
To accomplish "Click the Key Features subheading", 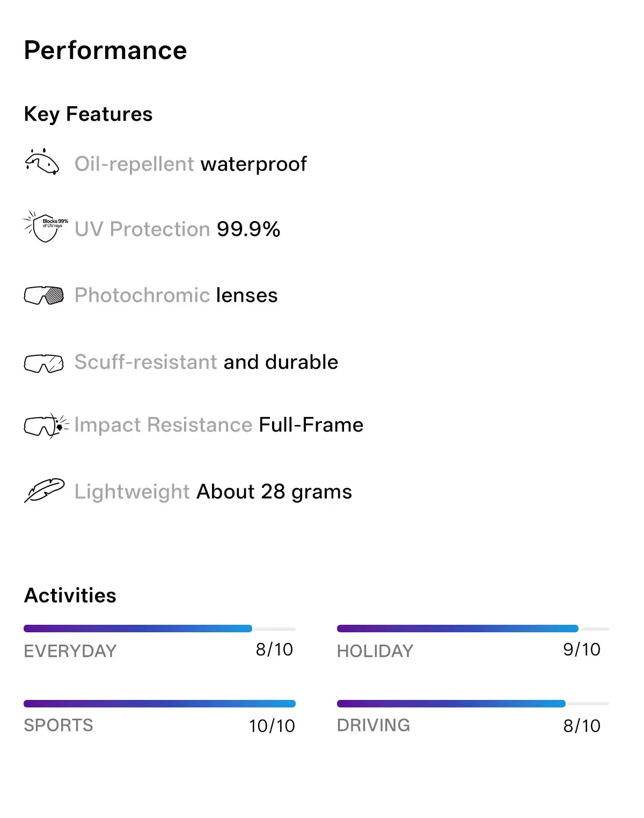I will point(89,114).
